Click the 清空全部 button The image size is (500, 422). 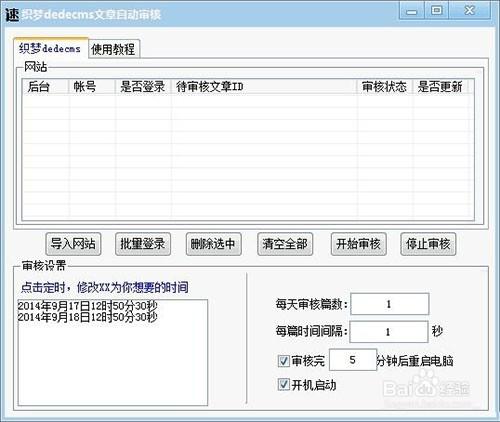[x=285, y=244]
